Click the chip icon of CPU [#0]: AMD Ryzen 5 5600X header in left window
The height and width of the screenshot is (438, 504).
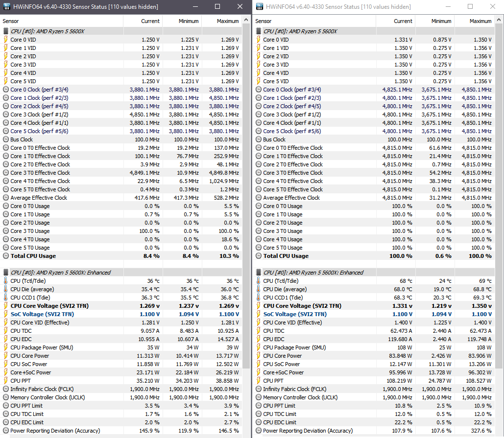point(5,31)
